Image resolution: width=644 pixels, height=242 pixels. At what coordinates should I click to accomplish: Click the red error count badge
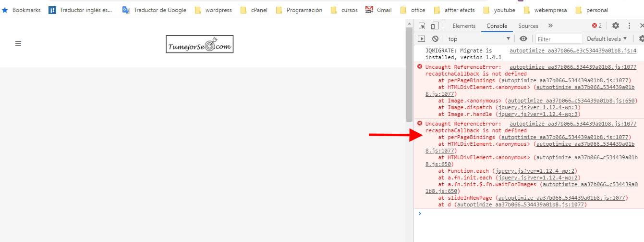[597, 26]
